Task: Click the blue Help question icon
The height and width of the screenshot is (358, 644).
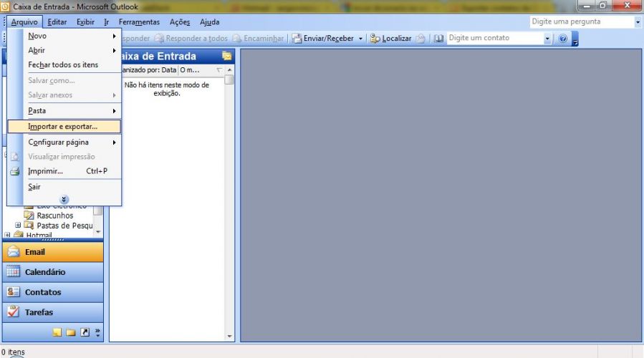Action: point(562,38)
